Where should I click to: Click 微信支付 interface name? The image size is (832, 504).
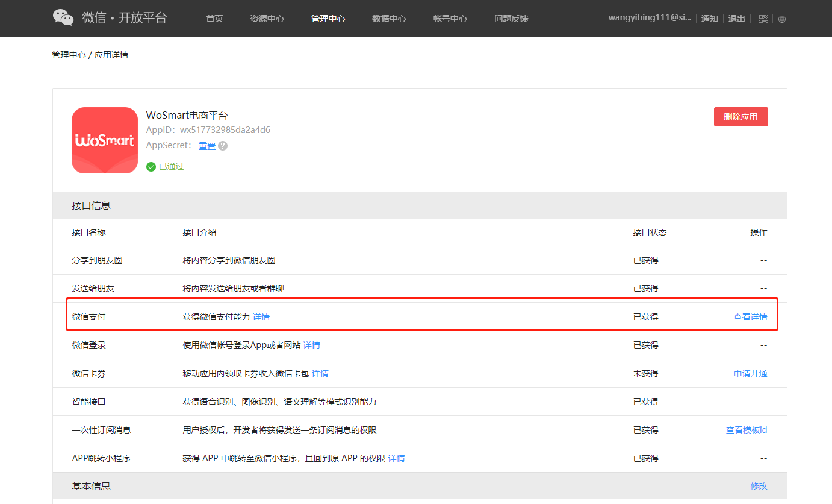pos(88,317)
